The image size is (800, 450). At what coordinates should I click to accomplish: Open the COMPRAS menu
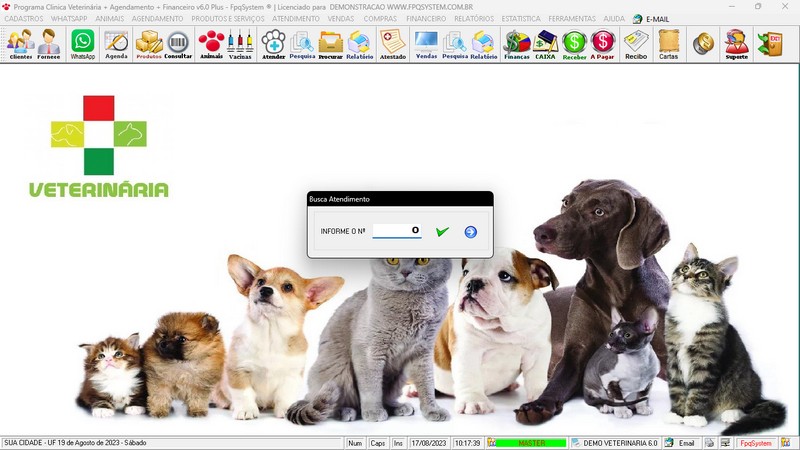380,19
